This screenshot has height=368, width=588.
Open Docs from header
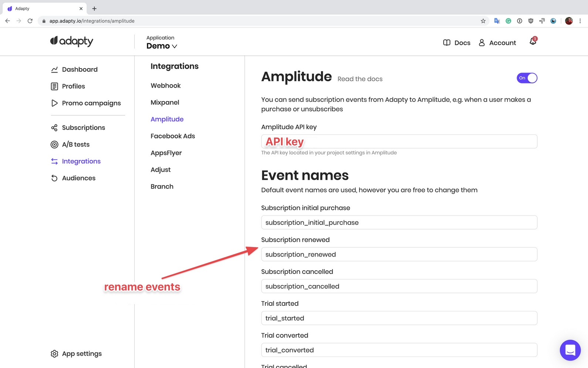pos(462,43)
